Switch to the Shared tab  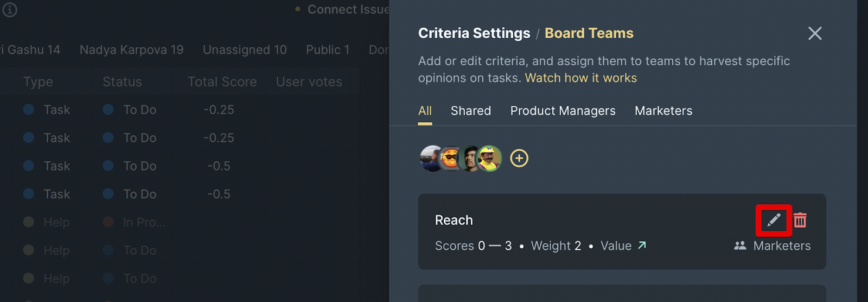click(x=471, y=111)
